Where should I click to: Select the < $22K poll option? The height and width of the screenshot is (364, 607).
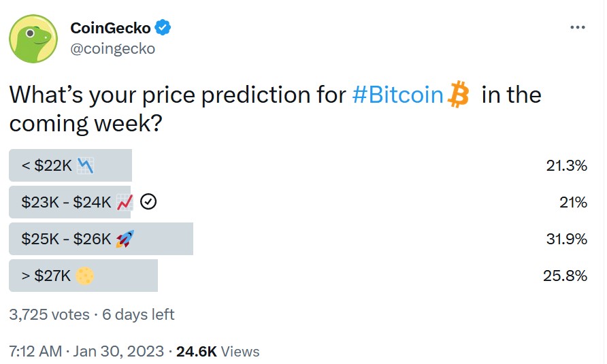click(298, 165)
